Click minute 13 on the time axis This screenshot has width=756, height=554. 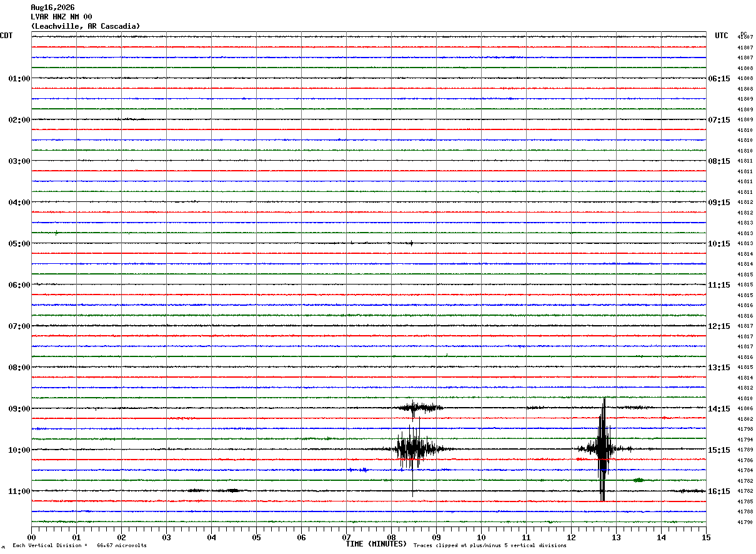pos(616,537)
